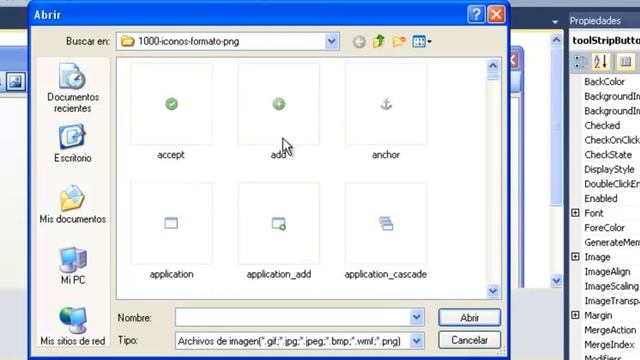Go back to previous folder
Viewport: 640px width, 360px height.
pos(359,42)
